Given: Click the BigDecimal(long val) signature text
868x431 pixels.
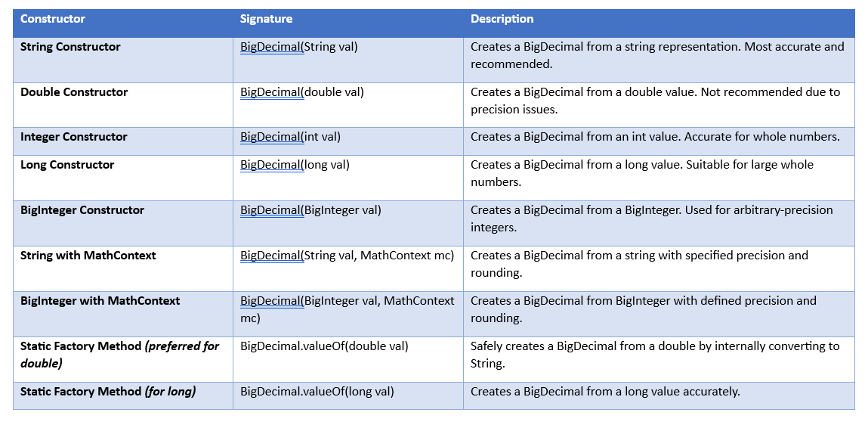Looking at the screenshot, I should (x=295, y=165).
